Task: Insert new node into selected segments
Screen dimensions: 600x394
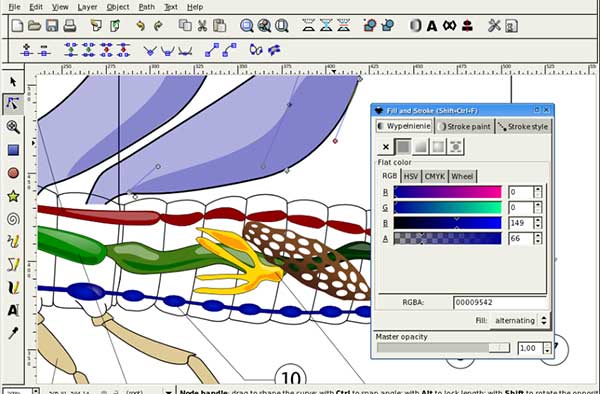Action: pos(26,50)
